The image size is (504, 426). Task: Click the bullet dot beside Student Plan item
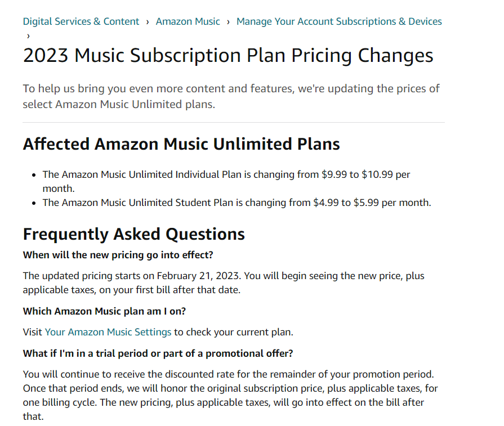click(x=34, y=203)
